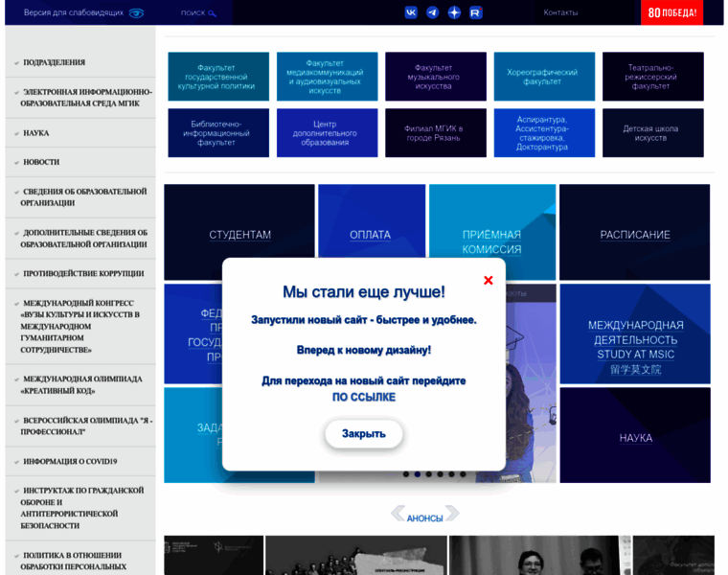Open the first dark announcement thumbnail

[x=214, y=555]
